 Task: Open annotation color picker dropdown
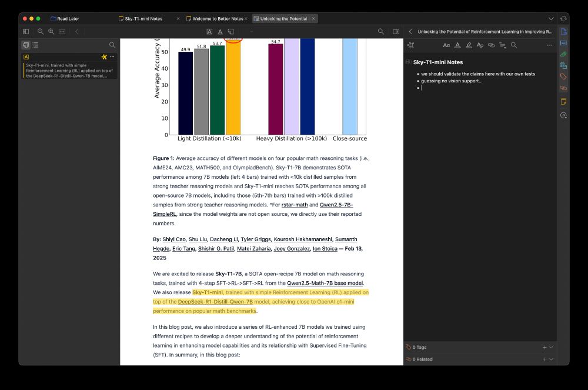click(x=252, y=32)
